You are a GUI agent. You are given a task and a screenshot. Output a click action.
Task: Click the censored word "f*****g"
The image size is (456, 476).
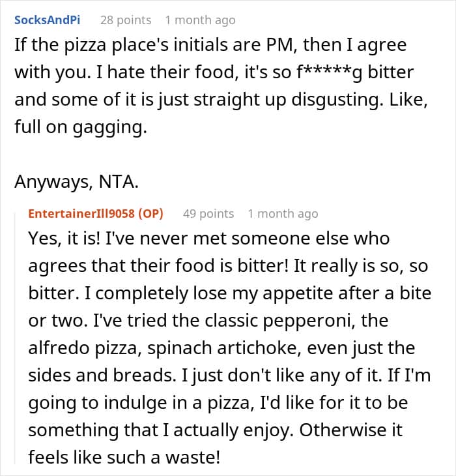(x=330, y=72)
